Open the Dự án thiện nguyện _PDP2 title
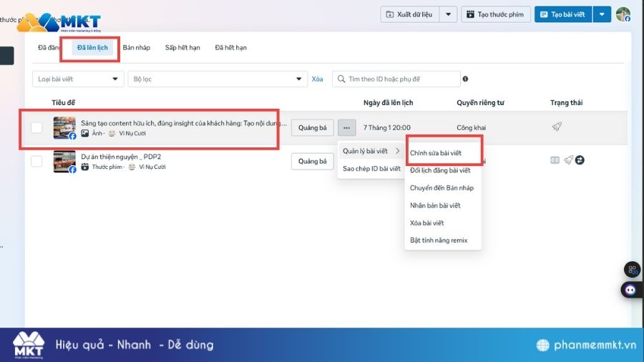Viewport: 644px width, 362px height. point(121,157)
